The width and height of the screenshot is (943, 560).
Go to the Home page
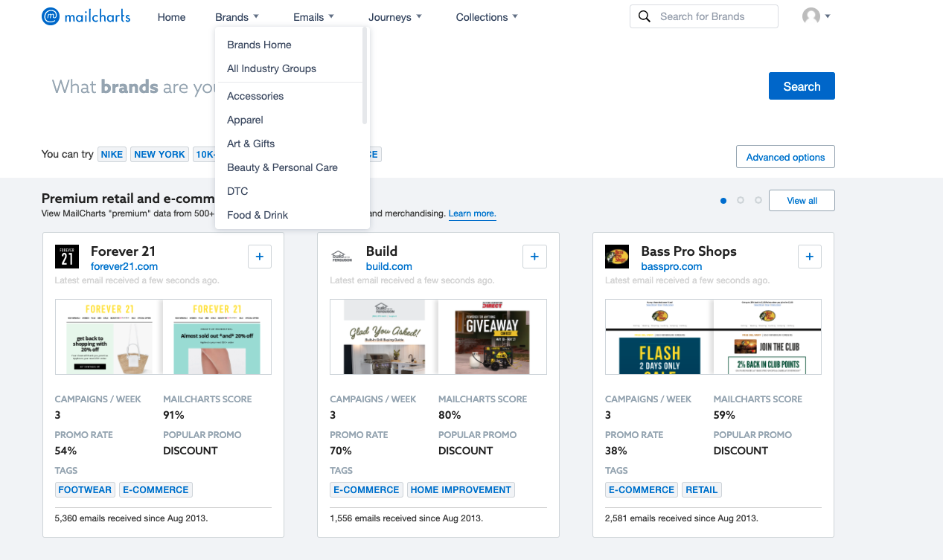tap(171, 17)
